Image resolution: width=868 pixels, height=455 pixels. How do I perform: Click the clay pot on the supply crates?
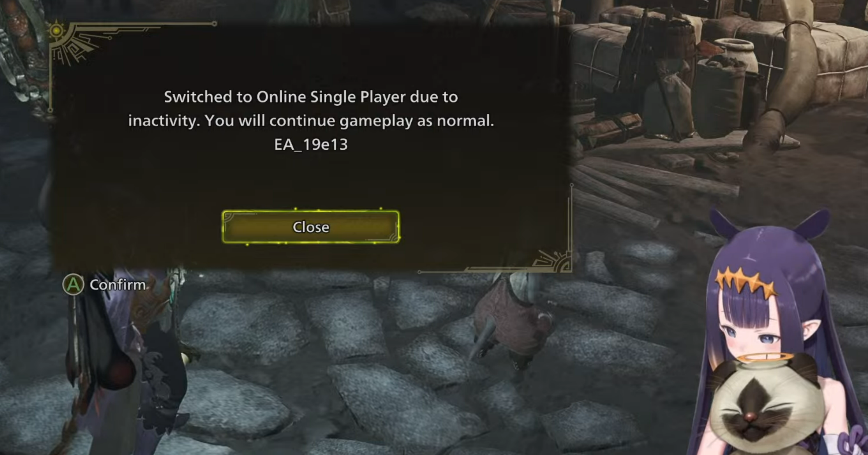pos(734,51)
